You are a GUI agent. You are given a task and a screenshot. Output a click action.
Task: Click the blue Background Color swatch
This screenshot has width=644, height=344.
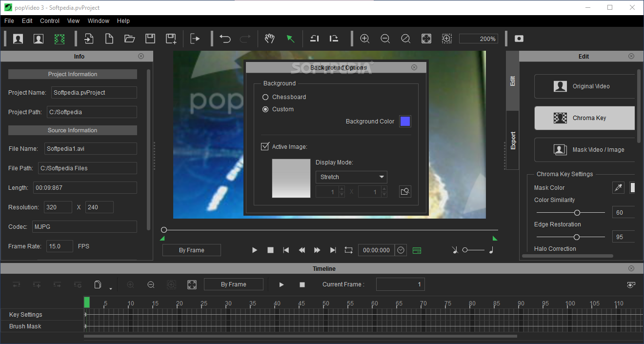coord(405,121)
